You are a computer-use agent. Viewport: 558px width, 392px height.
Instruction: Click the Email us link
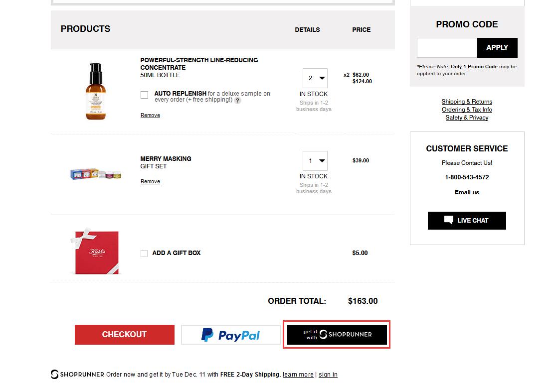467,192
